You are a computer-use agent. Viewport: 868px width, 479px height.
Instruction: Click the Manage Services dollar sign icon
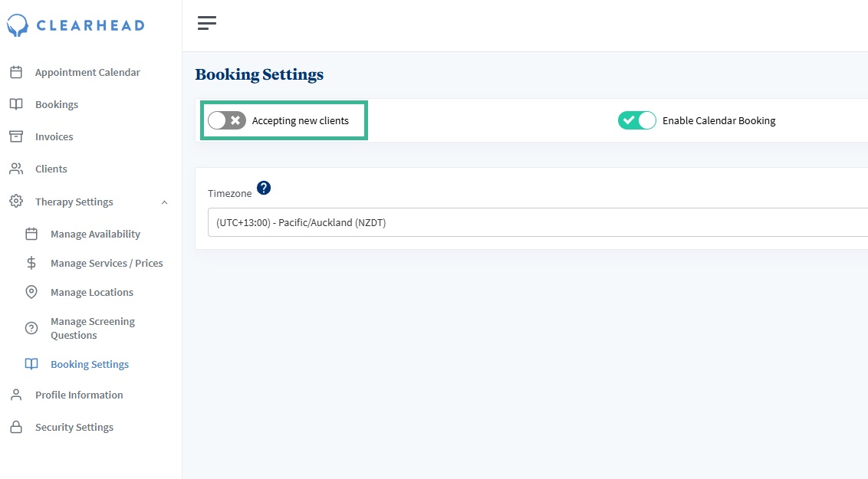click(x=31, y=263)
